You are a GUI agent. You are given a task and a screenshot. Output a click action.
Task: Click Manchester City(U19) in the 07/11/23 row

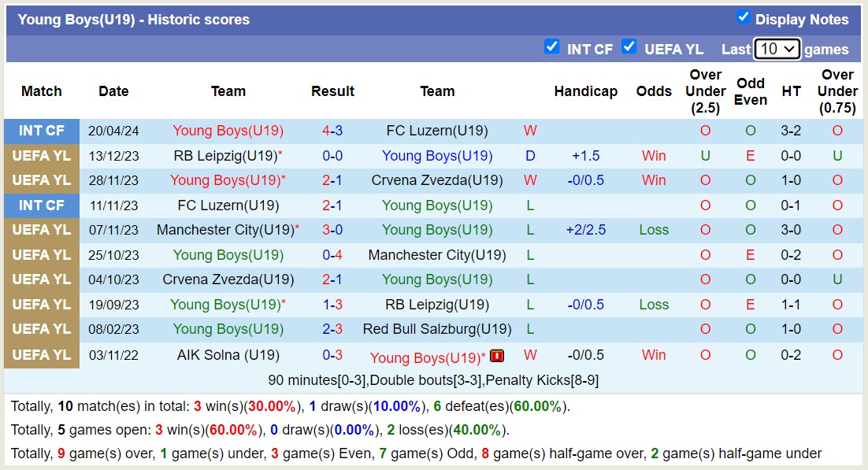click(x=224, y=230)
